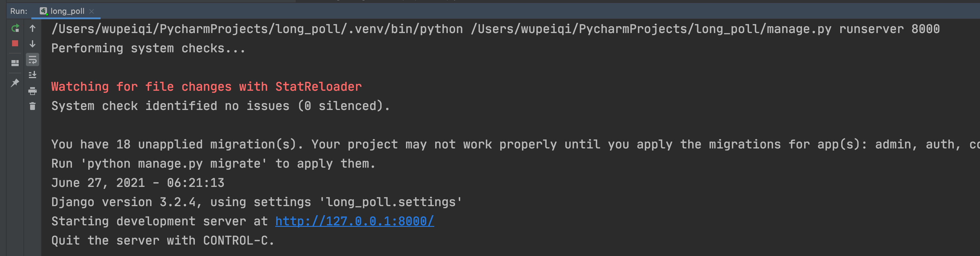Click the Down the Stack Trace arrow
The height and width of the screenshot is (256, 980).
[32, 44]
